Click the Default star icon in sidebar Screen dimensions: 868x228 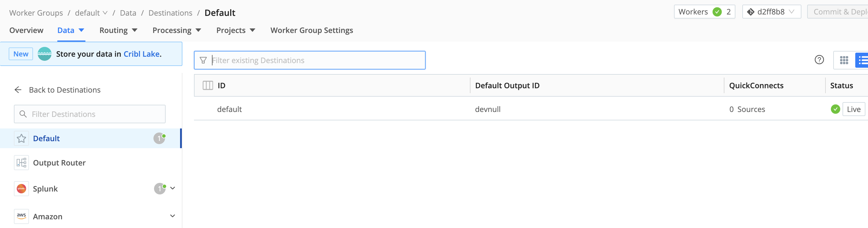click(21, 138)
